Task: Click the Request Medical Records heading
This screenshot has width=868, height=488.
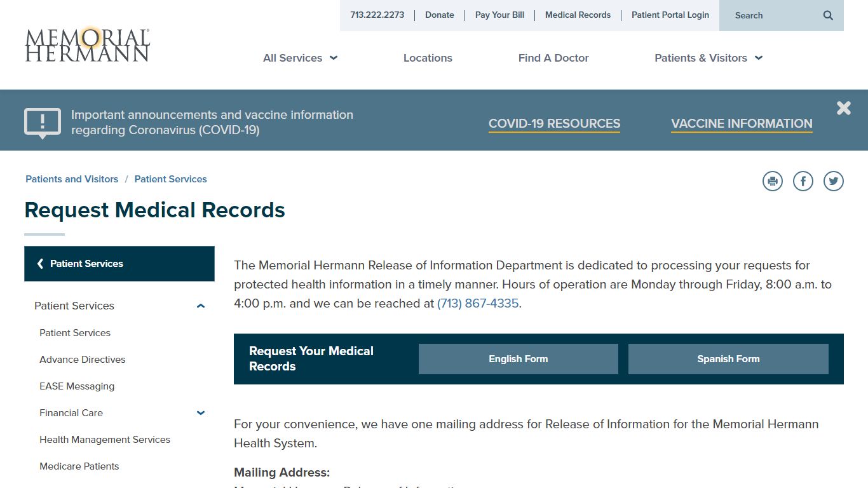Action: click(155, 210)
